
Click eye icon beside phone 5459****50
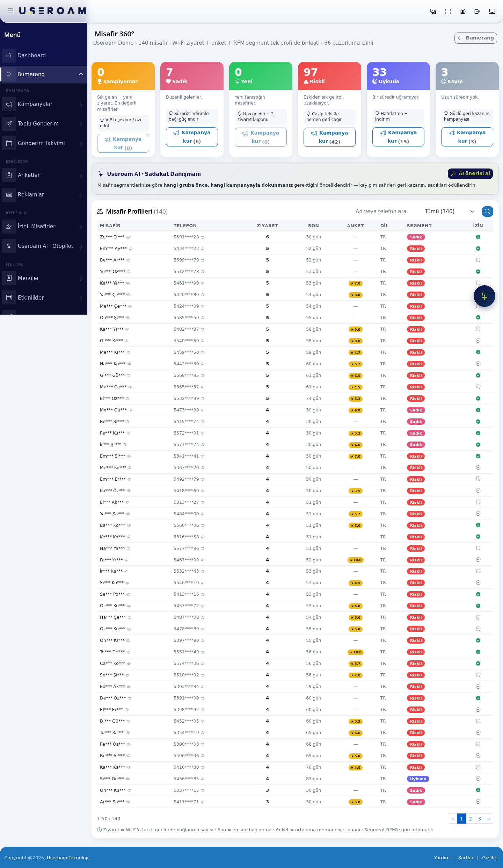(x=203, y=353)
